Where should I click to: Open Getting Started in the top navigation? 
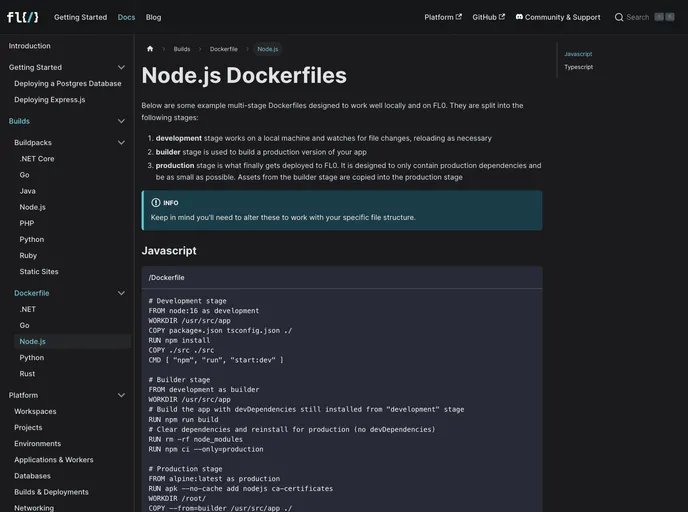(80, 17)
